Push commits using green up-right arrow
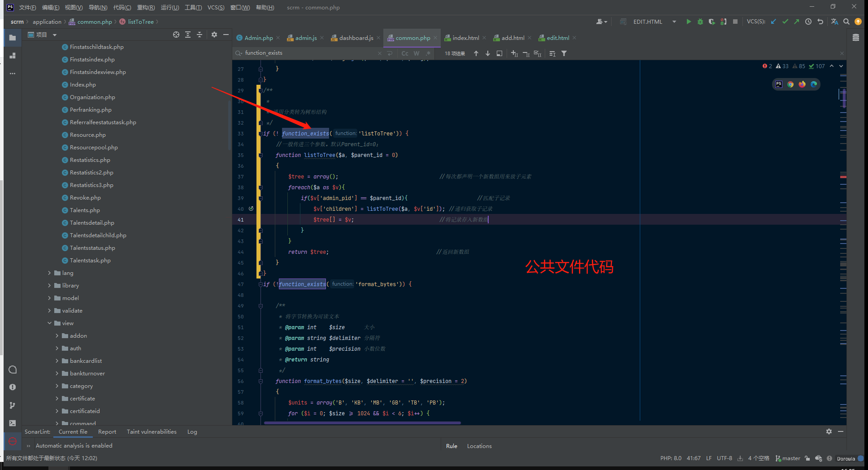Image resolution: width=868 pixels, height=470 pixels. [x=797, y=22]
